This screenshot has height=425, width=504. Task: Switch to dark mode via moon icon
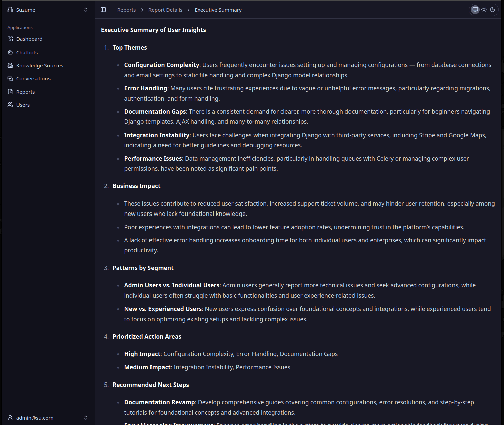coord(492,10)
